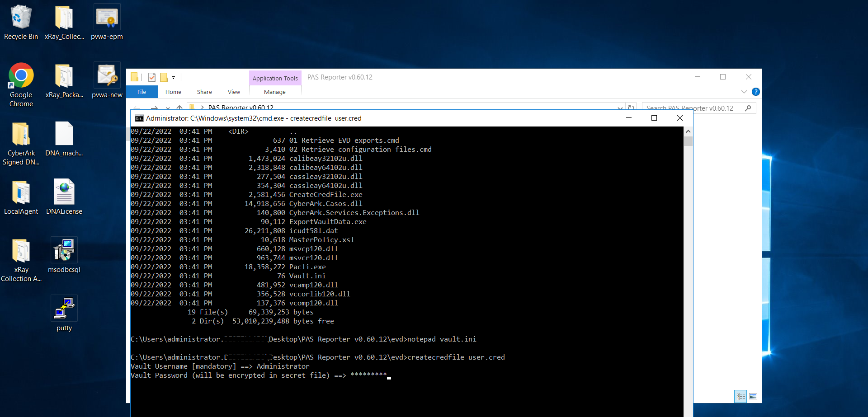Screen dimensions: 868x417
Task: Open xRay Collection A... folder
Action: 21,260
